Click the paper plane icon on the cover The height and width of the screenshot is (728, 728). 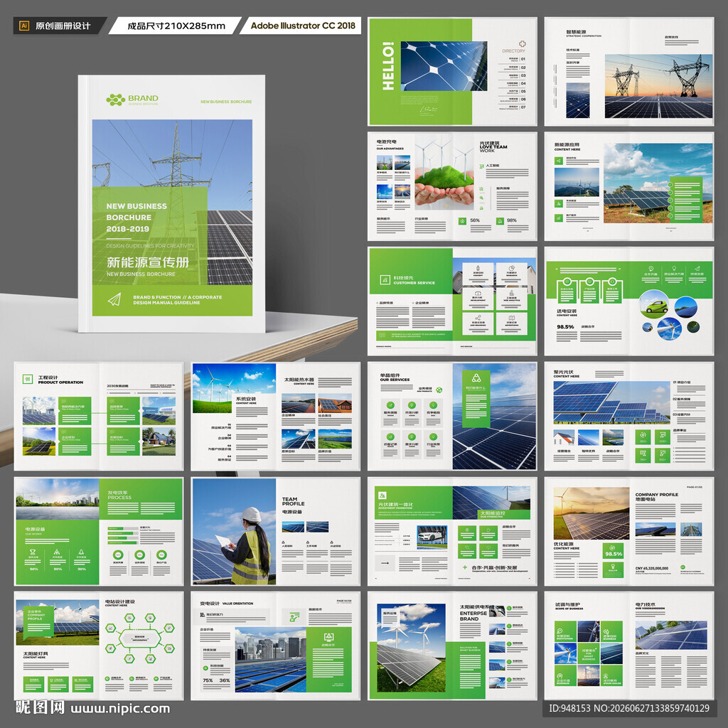pos(114,299)
